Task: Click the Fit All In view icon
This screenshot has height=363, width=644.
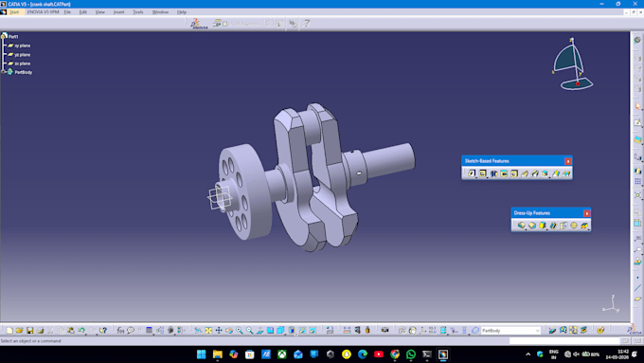Action: (208, 331)
